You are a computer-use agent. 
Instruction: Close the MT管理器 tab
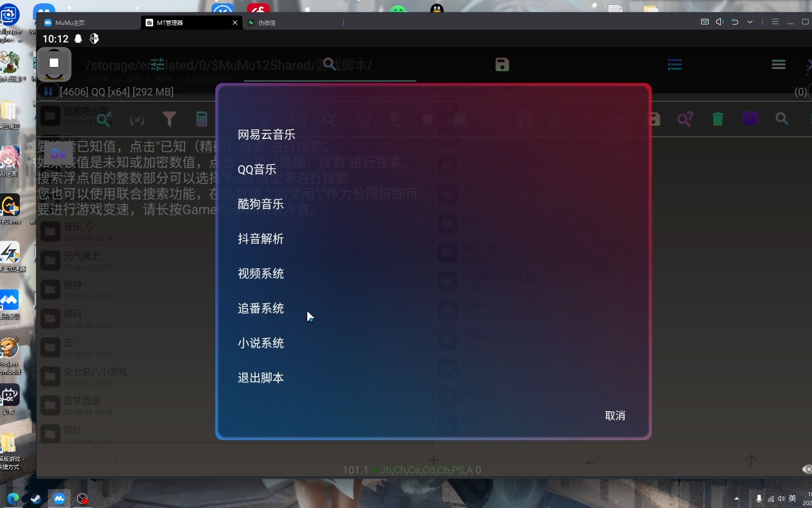pos(235,23)
